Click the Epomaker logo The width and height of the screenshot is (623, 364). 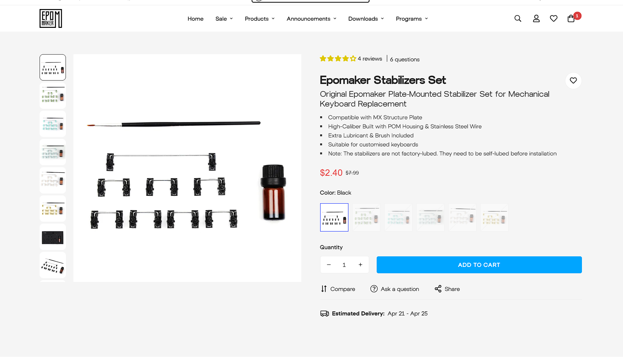pos(51,18)
